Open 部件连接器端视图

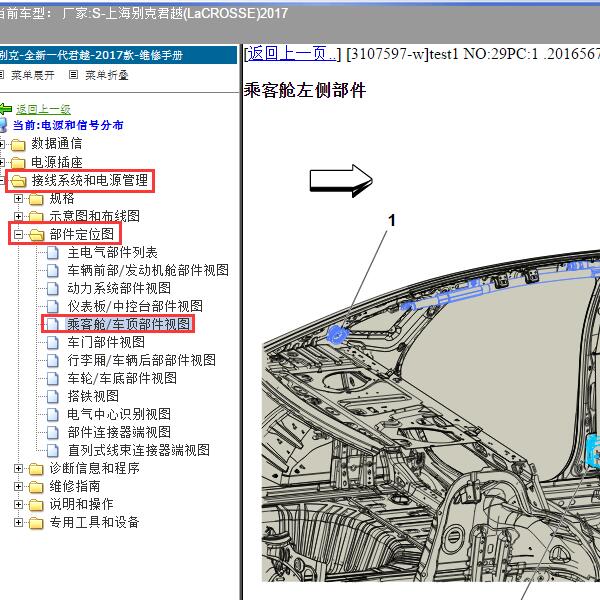[x=119, y=432]
